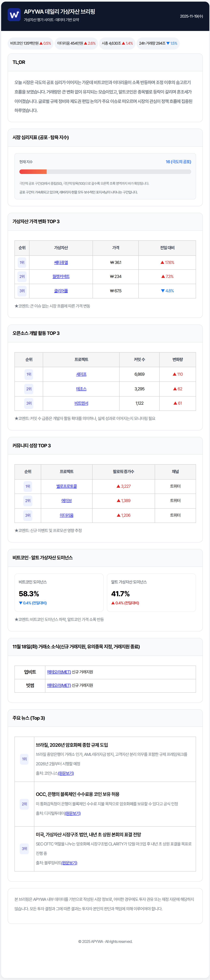
Task: Click the 비트코인 135백만원 price chip
Action: [x=30, y=43]
